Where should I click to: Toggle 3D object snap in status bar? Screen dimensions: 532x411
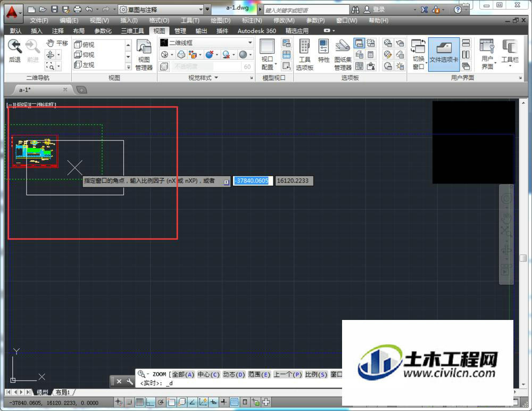tap(182, 402)
